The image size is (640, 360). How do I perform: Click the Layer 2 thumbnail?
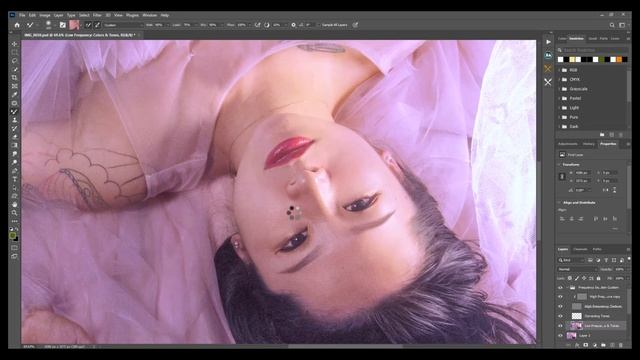point(571,336)
